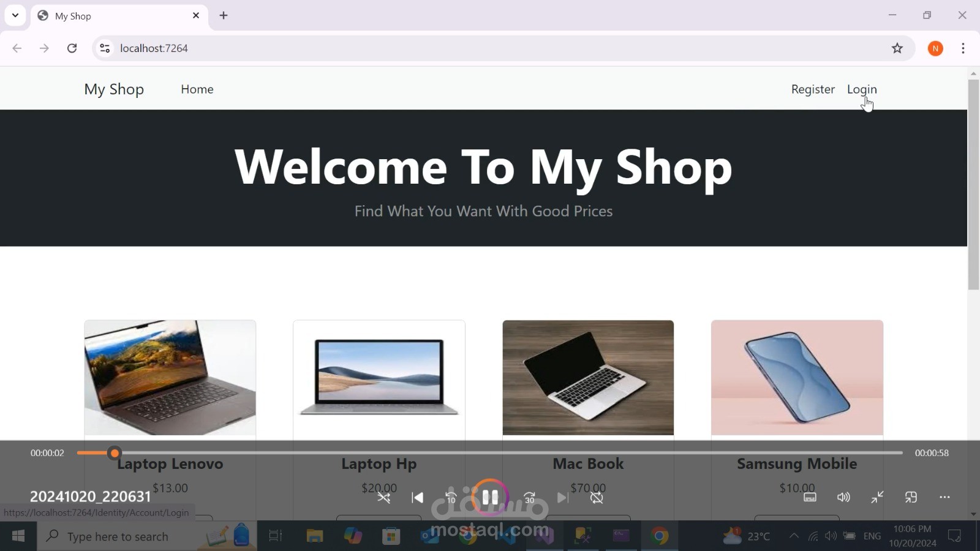Show hidden system tray icons
The width and height of the screenshot is (980, 551).
tap(794, 536)
